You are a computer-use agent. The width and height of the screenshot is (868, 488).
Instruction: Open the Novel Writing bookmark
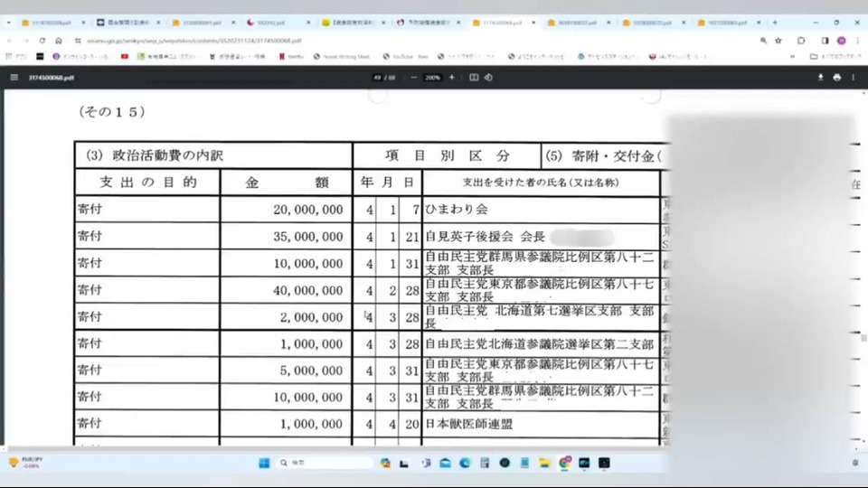click(342, 56)
